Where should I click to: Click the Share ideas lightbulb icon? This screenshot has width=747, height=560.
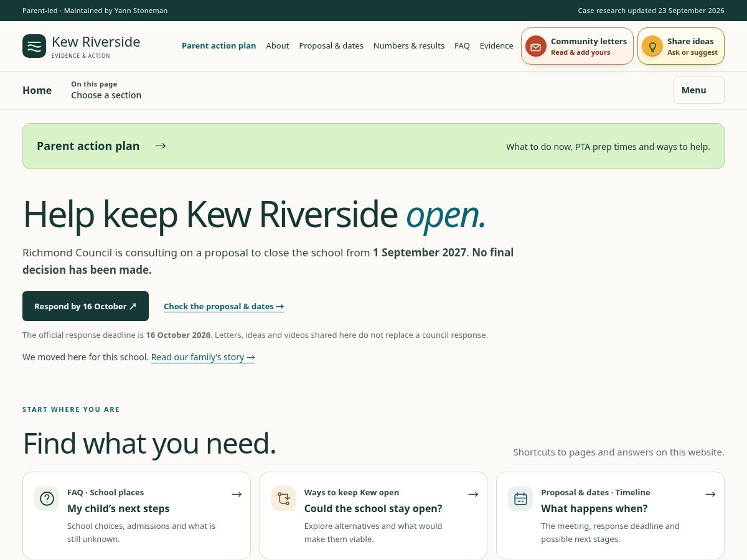point(652,46)
